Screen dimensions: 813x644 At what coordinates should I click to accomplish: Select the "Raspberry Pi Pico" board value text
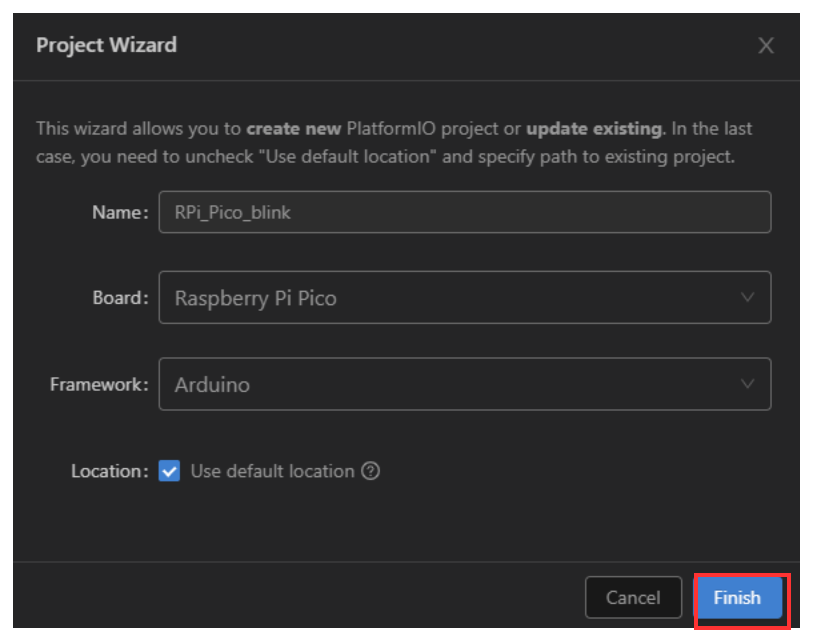[x=255, y=298]
